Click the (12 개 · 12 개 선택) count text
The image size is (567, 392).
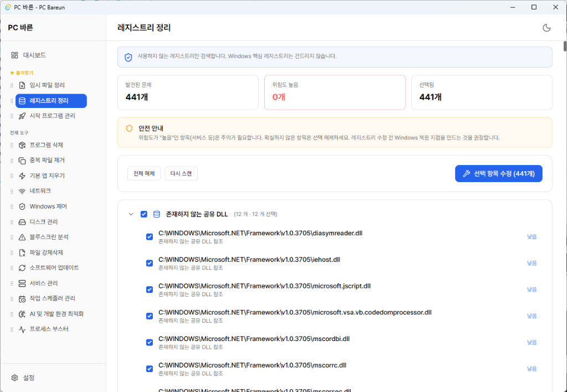coord(256,214)
